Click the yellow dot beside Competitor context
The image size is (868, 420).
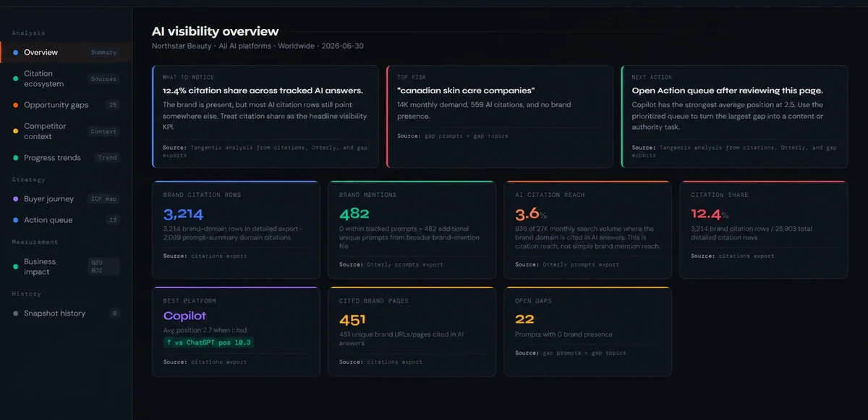click(x=16, y=131)
